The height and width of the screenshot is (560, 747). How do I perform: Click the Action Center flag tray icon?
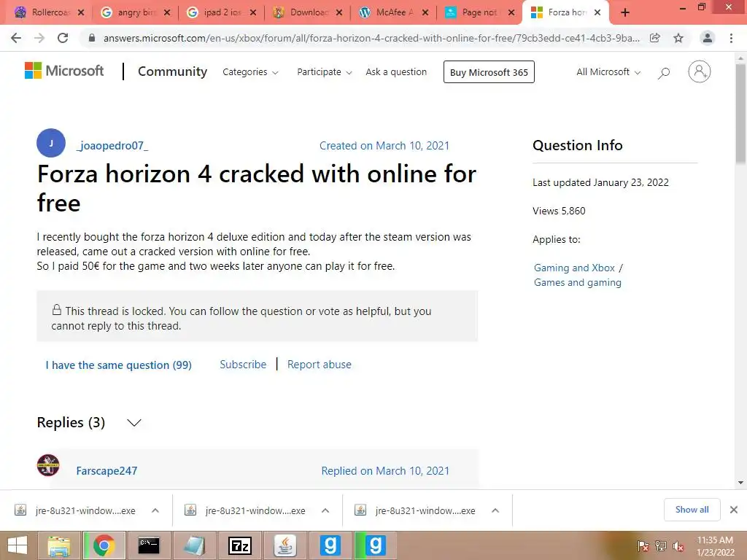click(x=643, y=546)
